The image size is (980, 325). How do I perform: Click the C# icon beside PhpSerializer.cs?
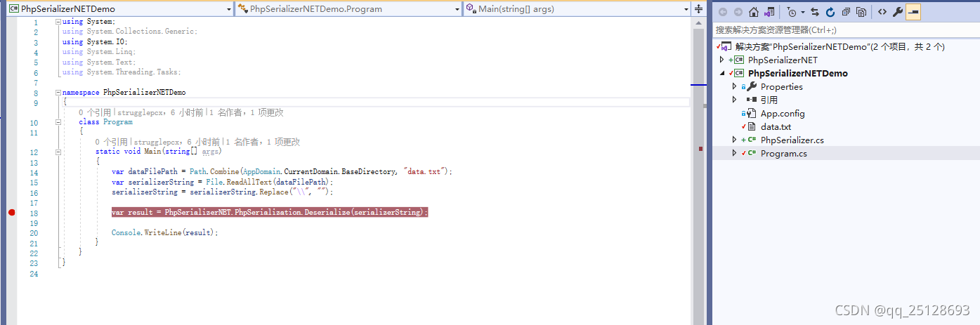[752, 140]
